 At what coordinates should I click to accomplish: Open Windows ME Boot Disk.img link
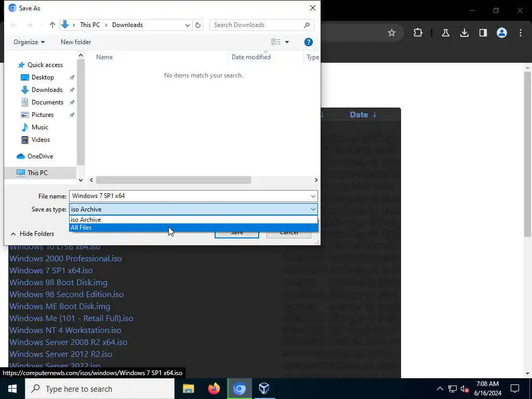click(x=60, y=306)
